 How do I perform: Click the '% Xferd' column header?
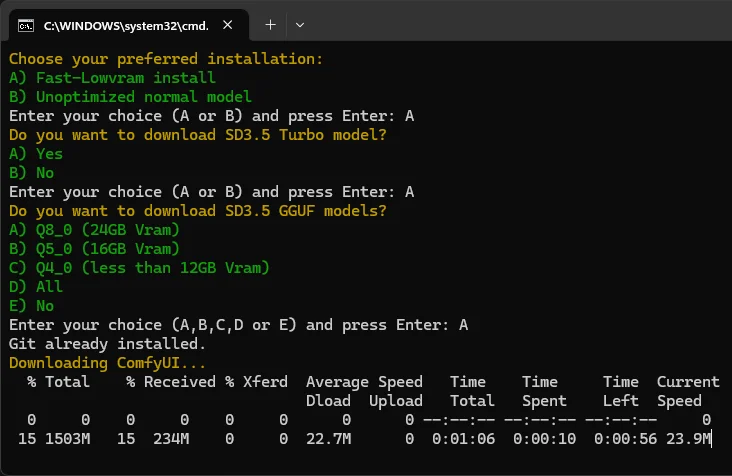[256, 382]
